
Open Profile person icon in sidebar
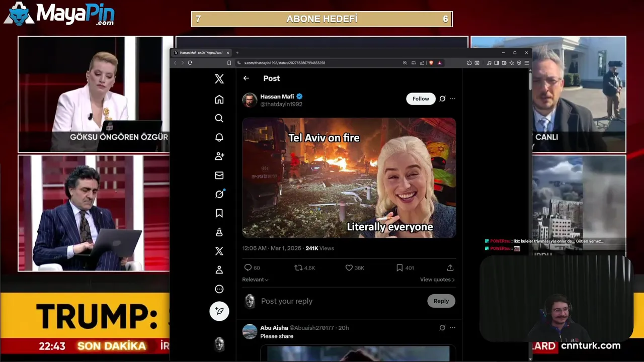pyautogui.click(x=219, y=270)
